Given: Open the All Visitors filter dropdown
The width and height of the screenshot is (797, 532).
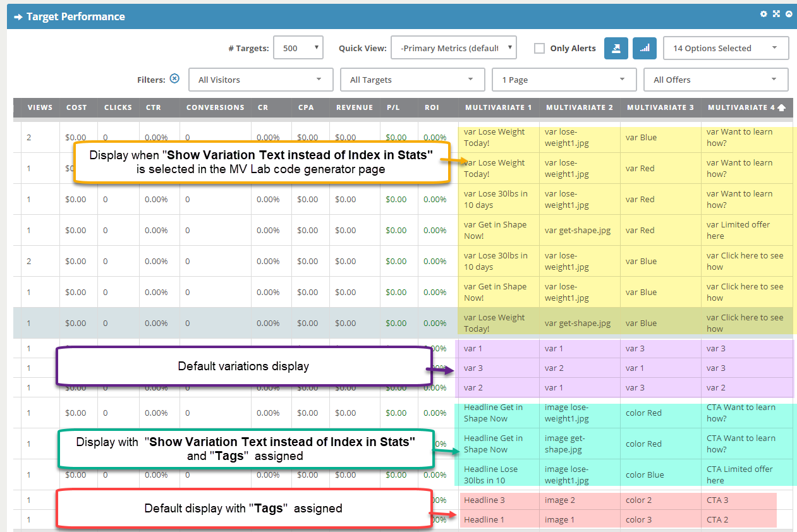Looking at the screenshot, I should [x=260, y=80].
